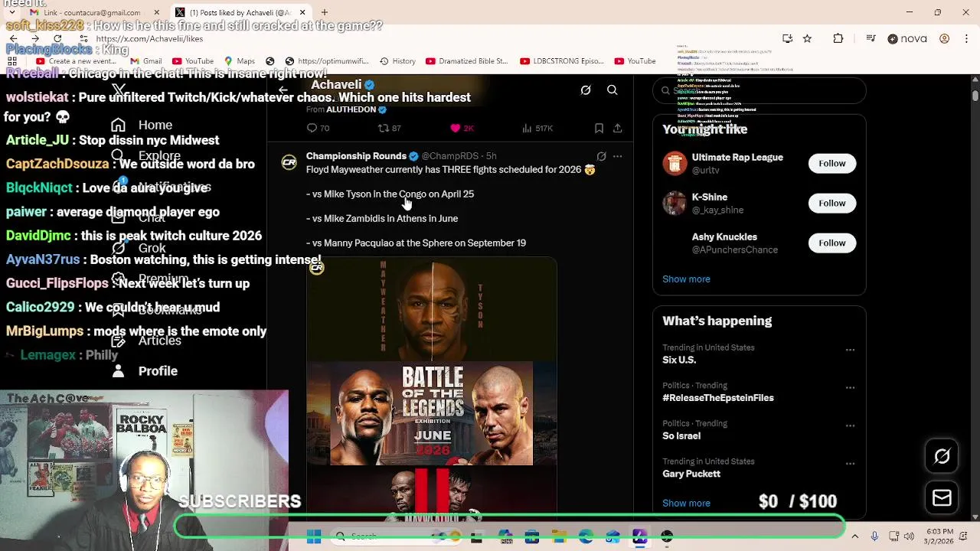The height and width of the screenshot is (551, 980).
Task: Open the notification center bell icon
Action: (x=965, y=536)
